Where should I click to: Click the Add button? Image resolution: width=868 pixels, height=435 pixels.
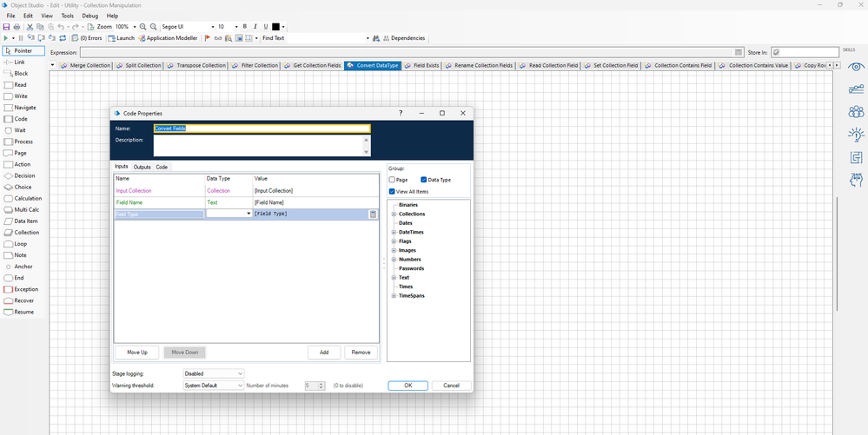pyautogui.click(x=323, y=353)
